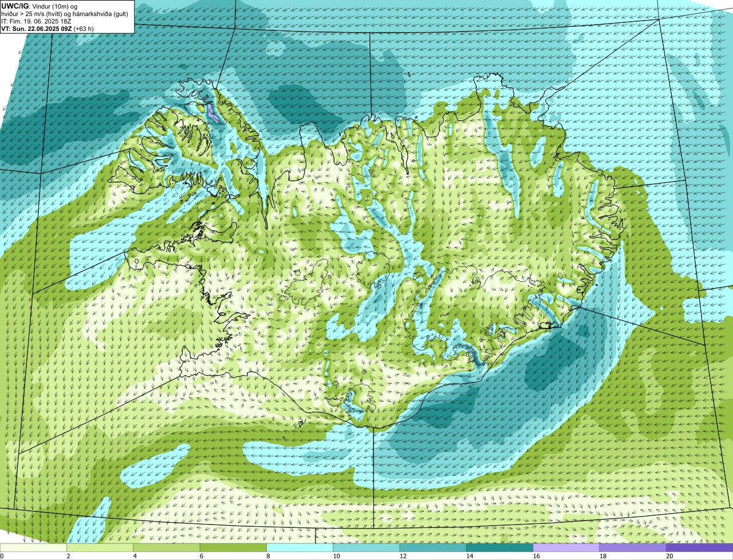Click the legend scale label "4"
Image resolution: width=733 pixels, height=560 pixels.
pos(135,556)
